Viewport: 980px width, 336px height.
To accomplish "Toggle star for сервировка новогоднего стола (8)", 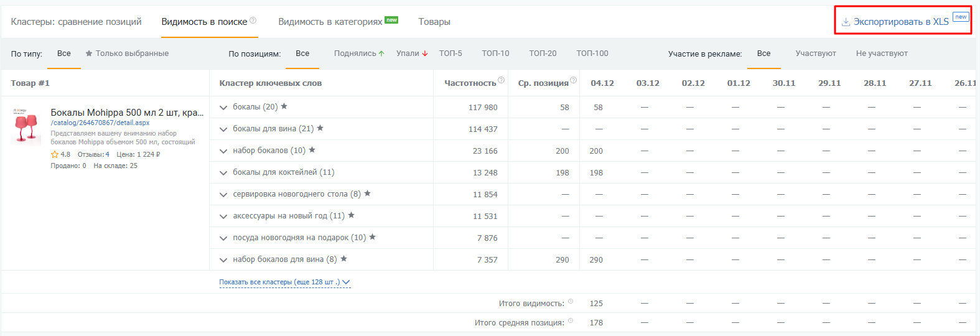I will [367, 194].
